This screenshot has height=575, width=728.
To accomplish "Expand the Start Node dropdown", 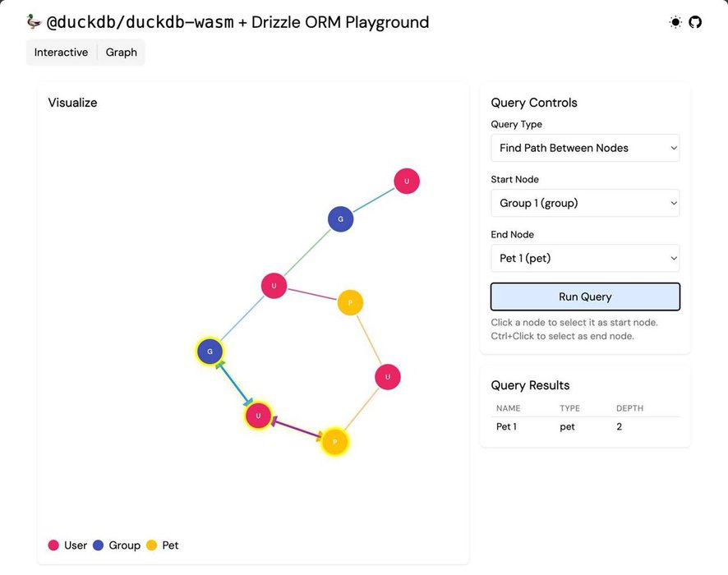I will click(585, 203).
